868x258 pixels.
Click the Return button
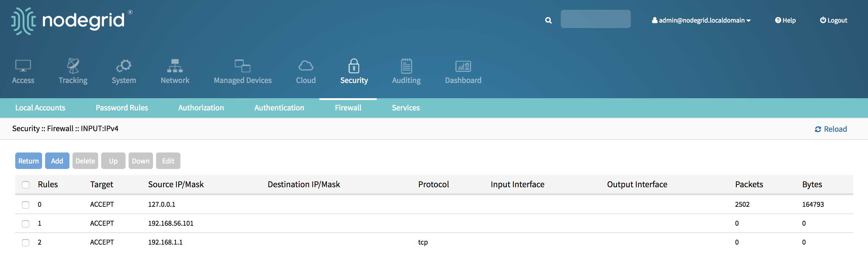(x=29, y=161)
